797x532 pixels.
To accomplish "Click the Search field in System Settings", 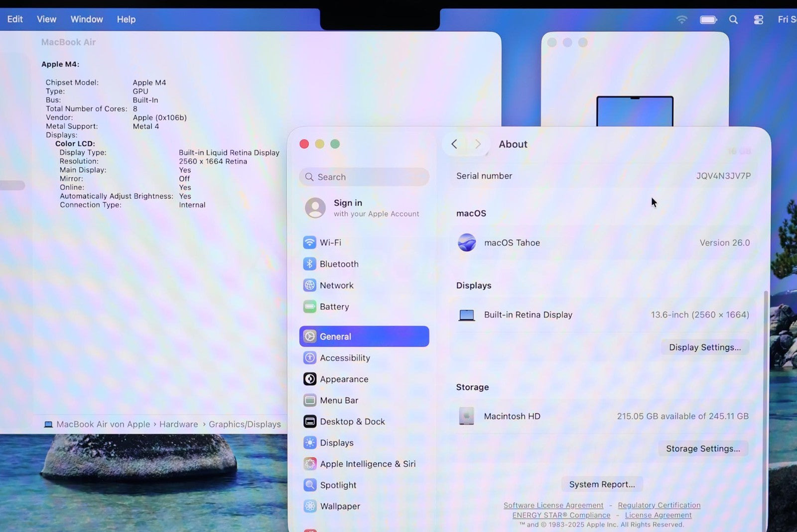I will point(364,177).
